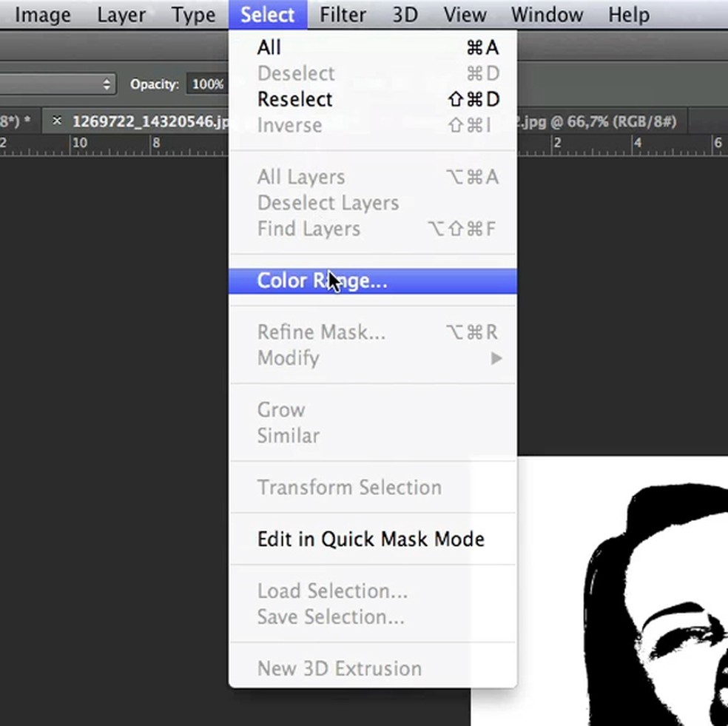Open the Filter menu
The width and height of the screenshot is (728, 726).
pos(343,15)
